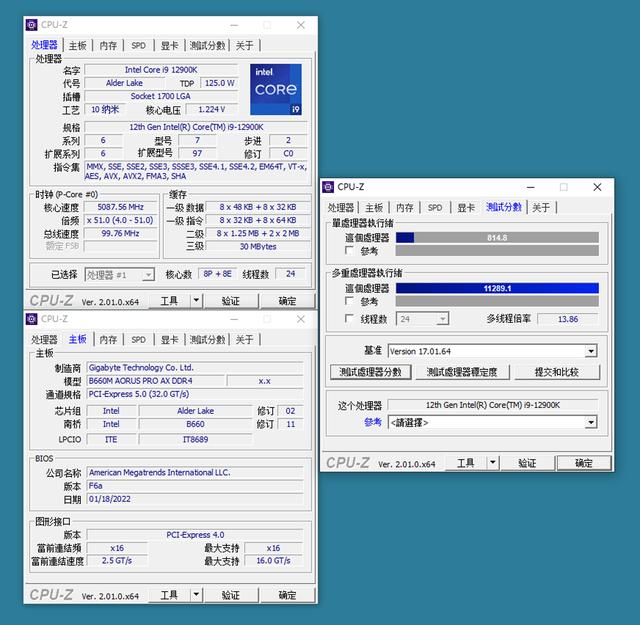Click the Intel Core i9 logo
The height and width of the screenshot is (625, 640).
click(x=276, y=89)
